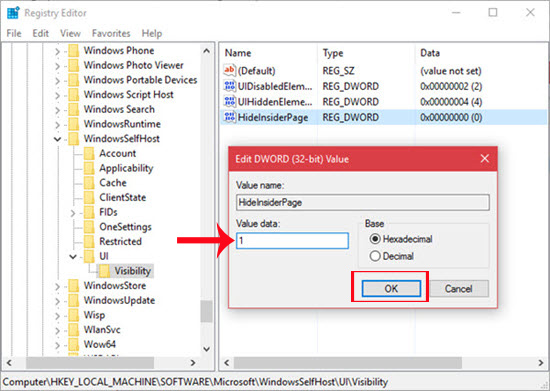Click the DWORD icon of UIHiddenEleme value

click(x=229, y=102)
